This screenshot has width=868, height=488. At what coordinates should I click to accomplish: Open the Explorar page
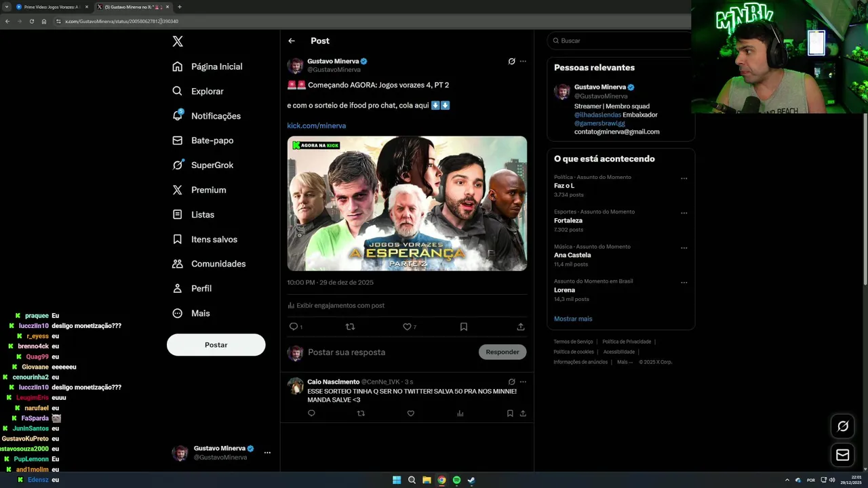click(x=198, y=91)
